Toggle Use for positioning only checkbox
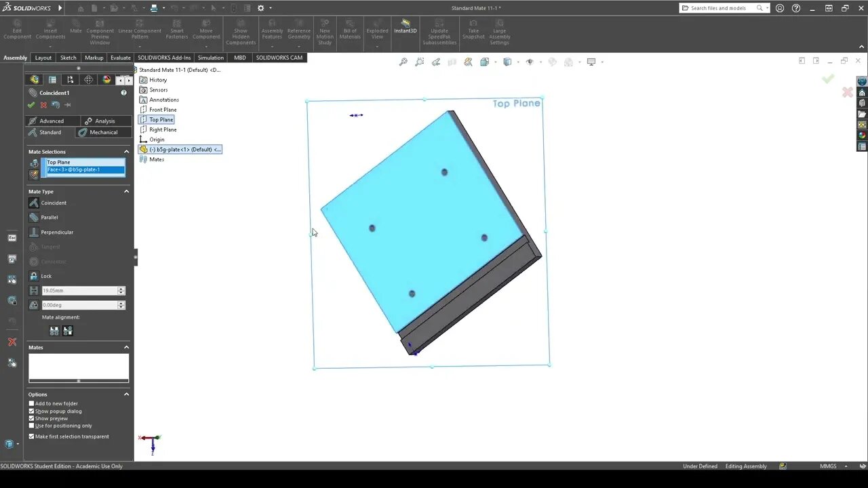868x488 pixels. point(31,426)
